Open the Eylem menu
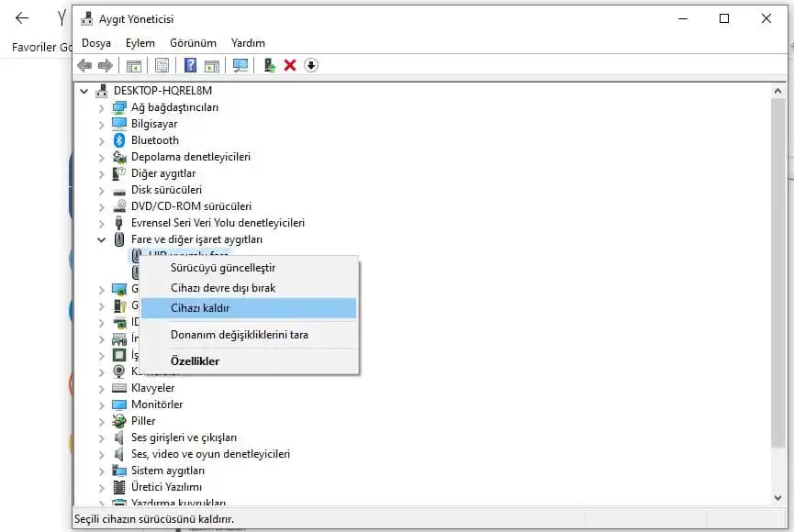Image resolution: width=794 pixels, height=532 pixels. 140,43
